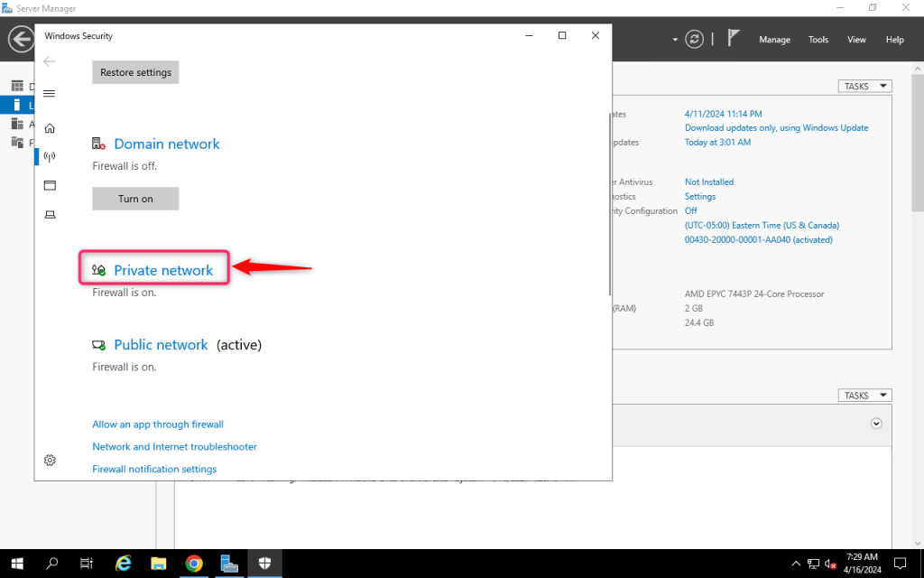Image resolution: width=924 pixels, height=578 pixels.
Task: Launch Google Chrome from the taskbar
Action: (194, 564)
